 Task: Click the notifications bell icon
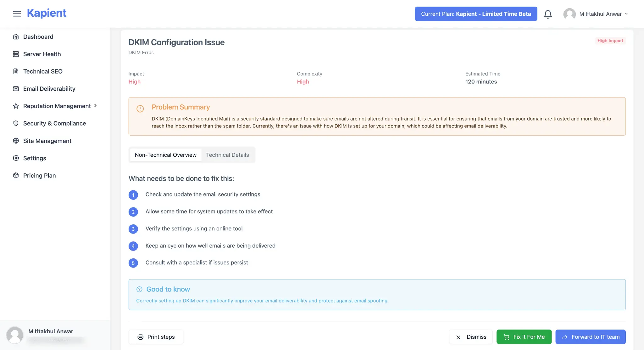tap(548, 14)
